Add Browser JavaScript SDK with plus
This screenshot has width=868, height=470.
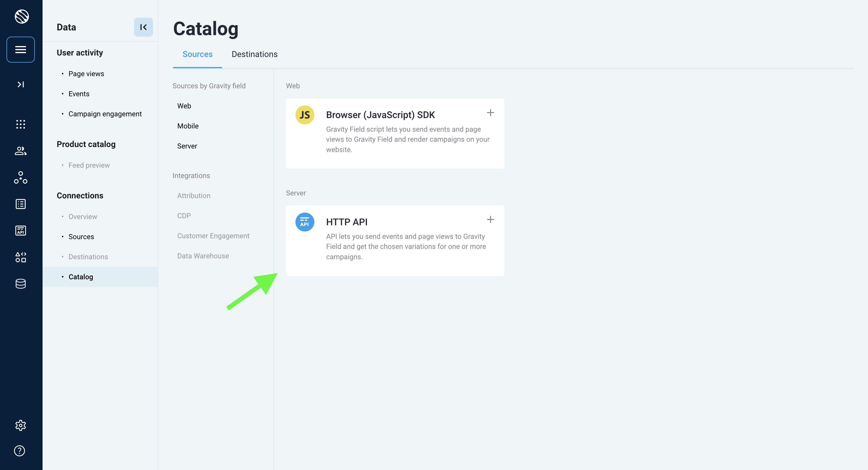point(490,113)
